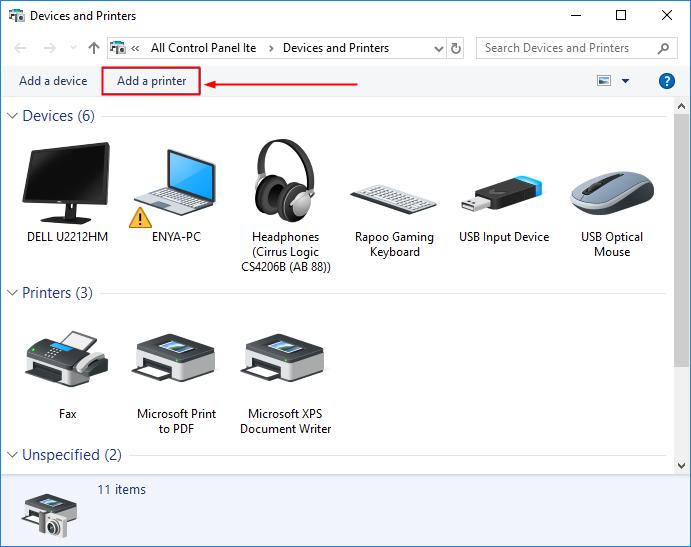
Task: Select the Rapoo Gaming Keyboard icon
Action: click(x=394, y=195)
